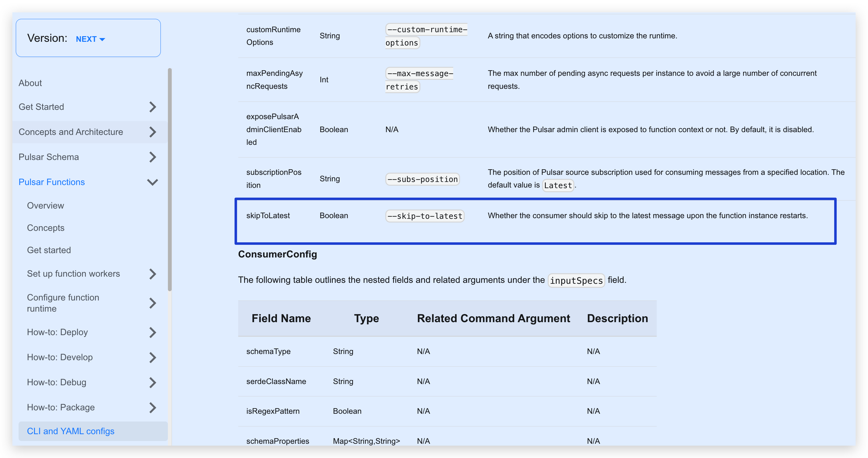
Task: Select Pulsar Schema in sidebar
Action: point(49,157)
